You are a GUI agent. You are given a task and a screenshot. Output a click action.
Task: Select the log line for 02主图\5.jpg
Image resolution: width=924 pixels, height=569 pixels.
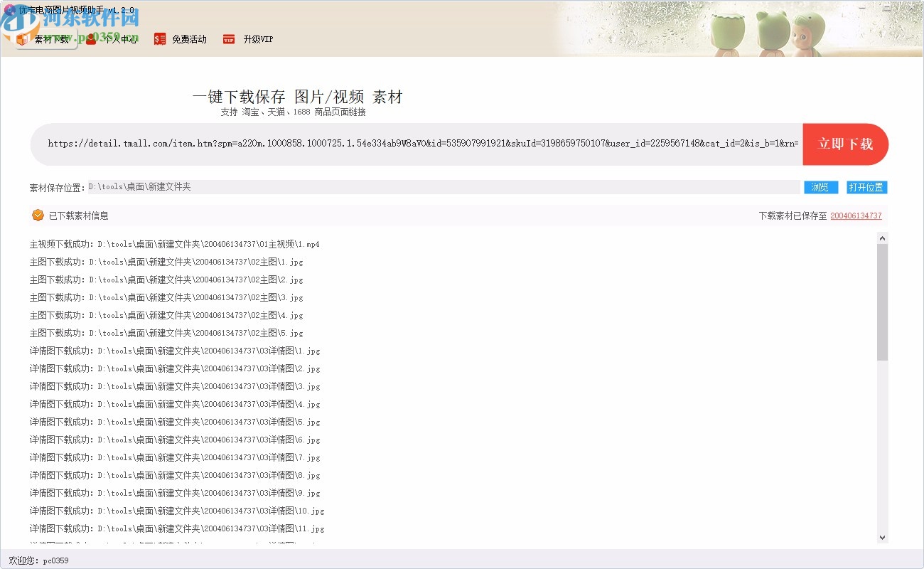pos(166,333)
